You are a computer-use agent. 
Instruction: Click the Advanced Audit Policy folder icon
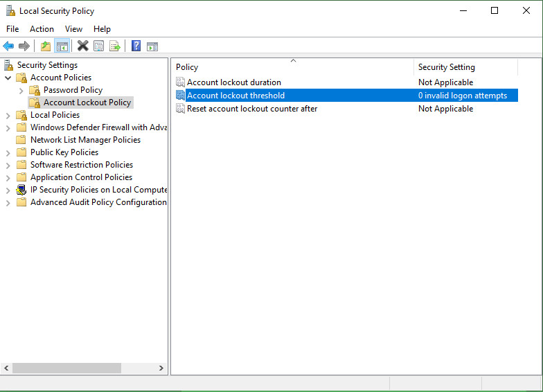(21, 202)
